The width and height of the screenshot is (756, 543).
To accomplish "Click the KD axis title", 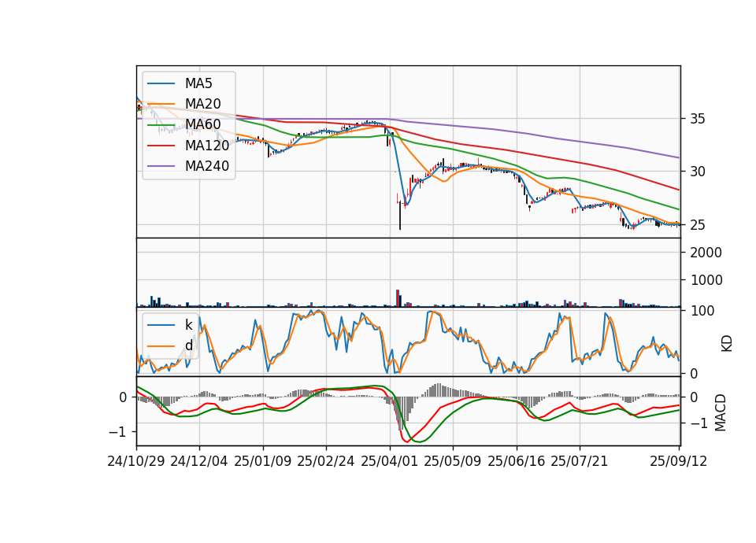I will 727,344.
